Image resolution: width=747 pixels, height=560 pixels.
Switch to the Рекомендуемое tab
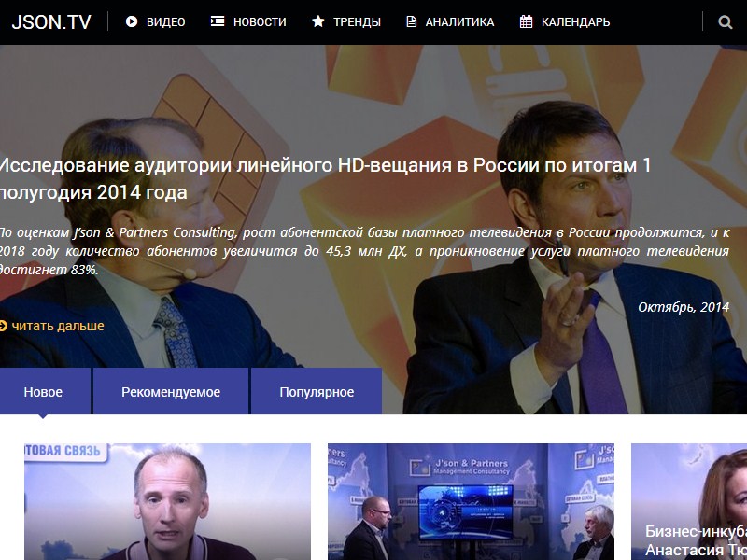pyautogui.click(x=171, y=391)
